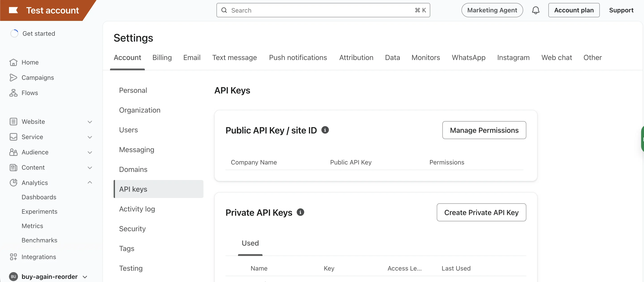The image size is (644, 282).
Task: Open Messaging settings section
Action: [137, 150]
